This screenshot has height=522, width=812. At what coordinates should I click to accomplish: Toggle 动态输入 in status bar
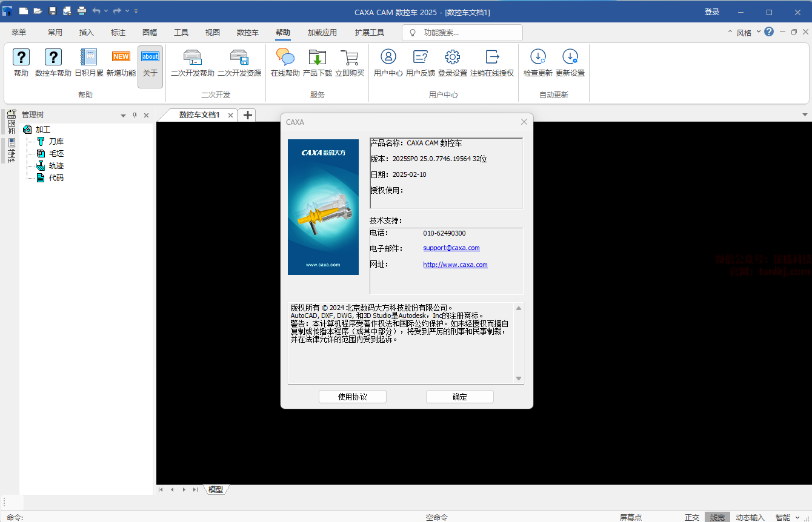[750, 517]
